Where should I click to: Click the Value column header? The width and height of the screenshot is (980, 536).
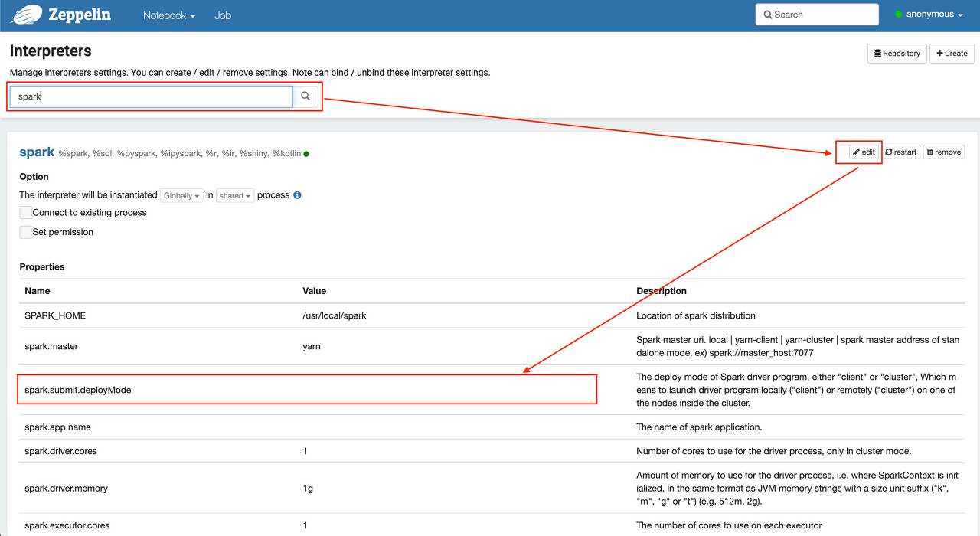click(315, 291)
